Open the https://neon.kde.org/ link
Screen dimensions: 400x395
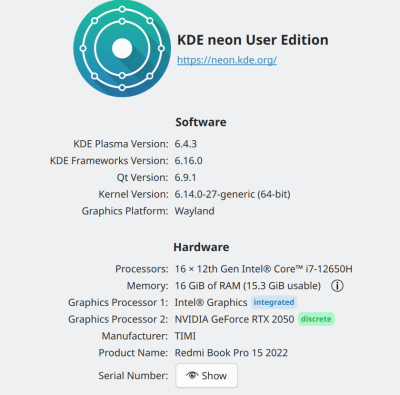pos(227,60)
